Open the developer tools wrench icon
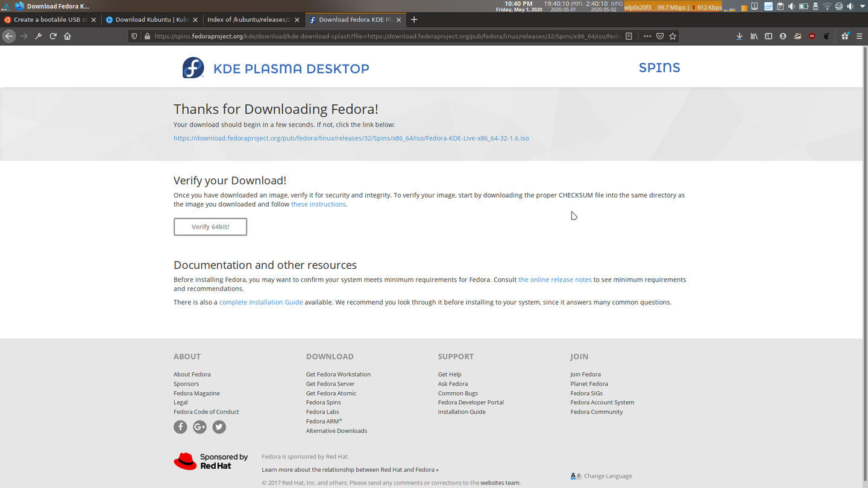 pos(39,36)
